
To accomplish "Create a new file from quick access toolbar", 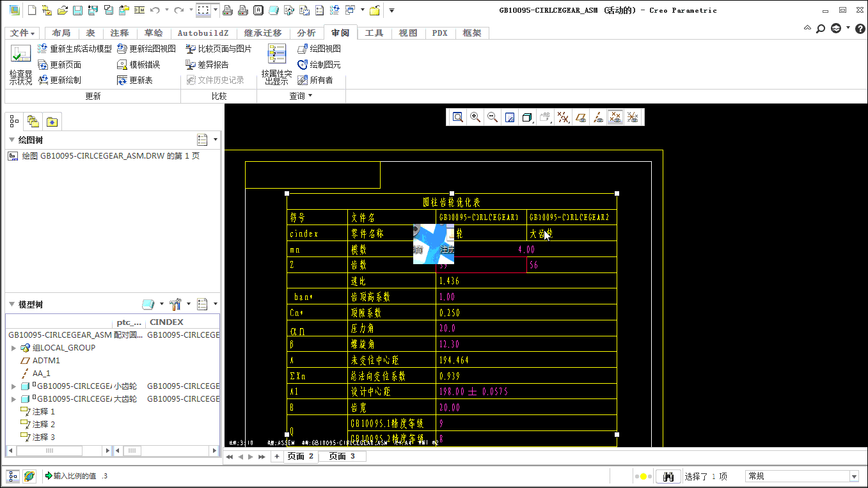I will pyautogui.click(x=31, y=10).
